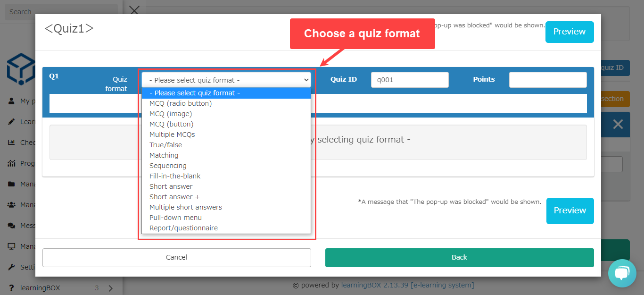Click the green Back button
This screenshot has width=644, height=295.
(459, 257)
